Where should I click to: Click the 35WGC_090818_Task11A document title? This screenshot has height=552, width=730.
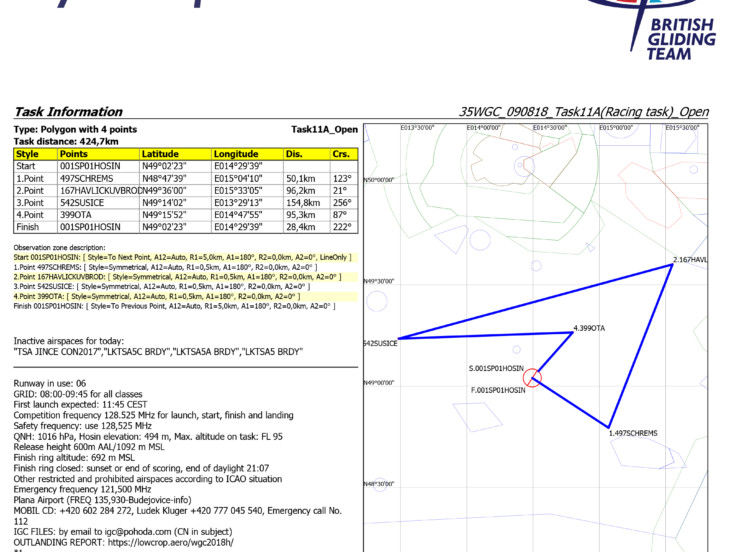[x=583, y=112]
